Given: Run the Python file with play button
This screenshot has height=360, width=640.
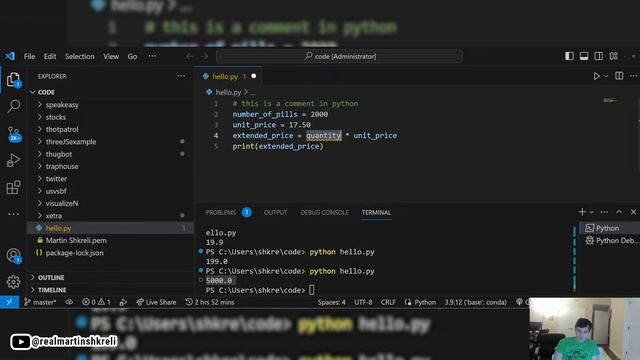Looking at the screenshot, I should (596, 76).
